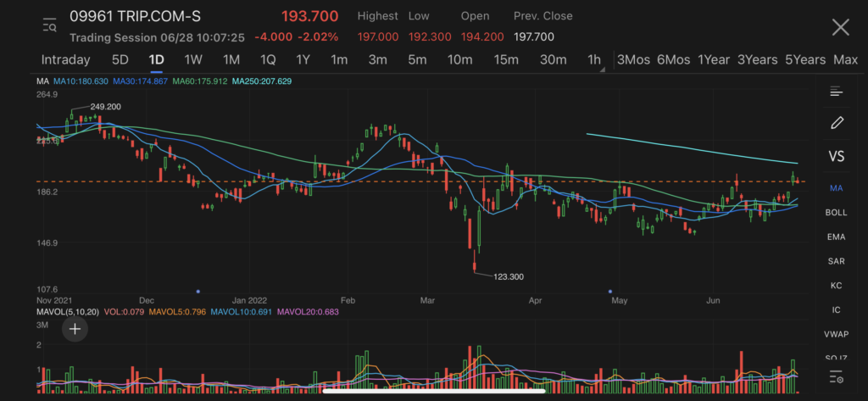The width and height of the screenshot is (868, 401).
Task: Open the stock search list icon
Action: click(x=49, y=26)
